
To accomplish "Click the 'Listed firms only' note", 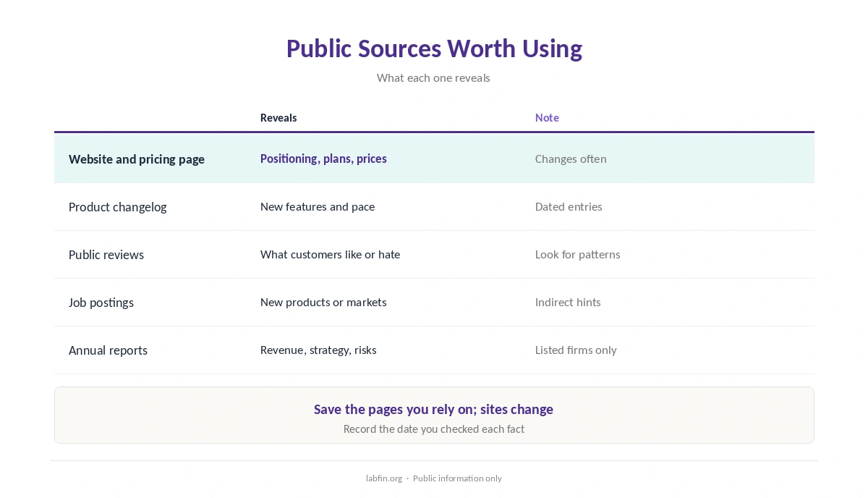I will 576,350.
